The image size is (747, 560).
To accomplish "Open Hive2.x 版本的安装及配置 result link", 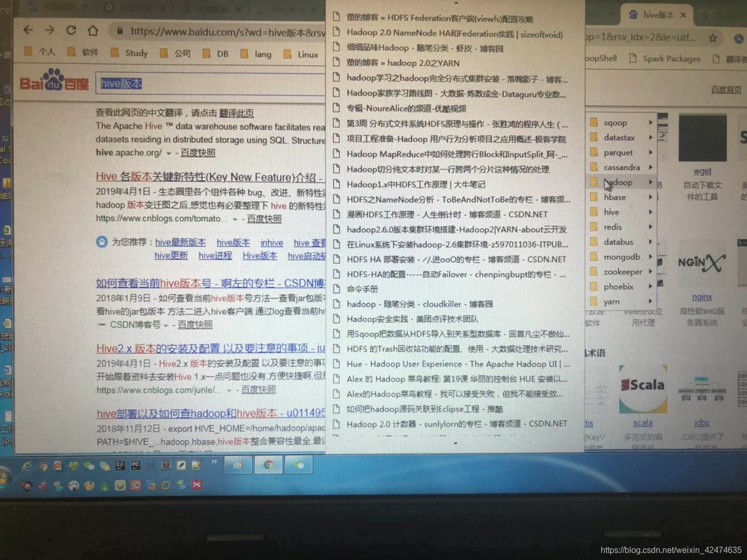I will tap(211, 348).
